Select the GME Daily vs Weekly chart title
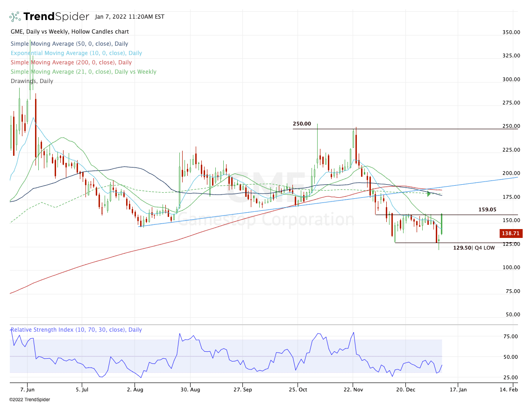 70,32
